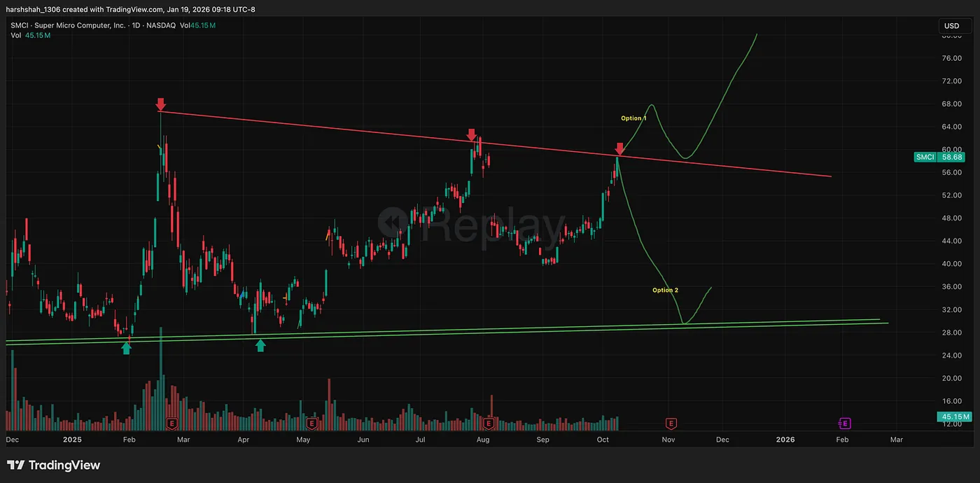Select the red down arrow at February peak
The height and width of the screenshot is (483, 980).
click(x=161, y=104)
